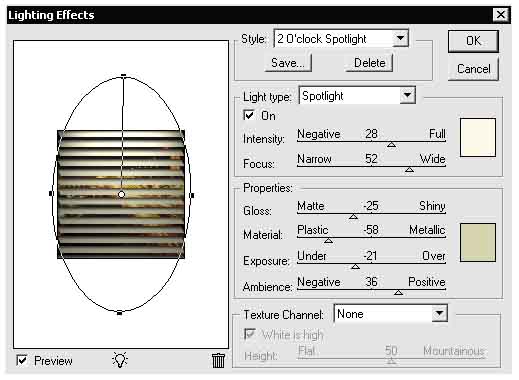Image resolution: width=519 pixels, height=380 pixels.
Task: Click the left handle of light ellipse
Action: coord(51,193)
